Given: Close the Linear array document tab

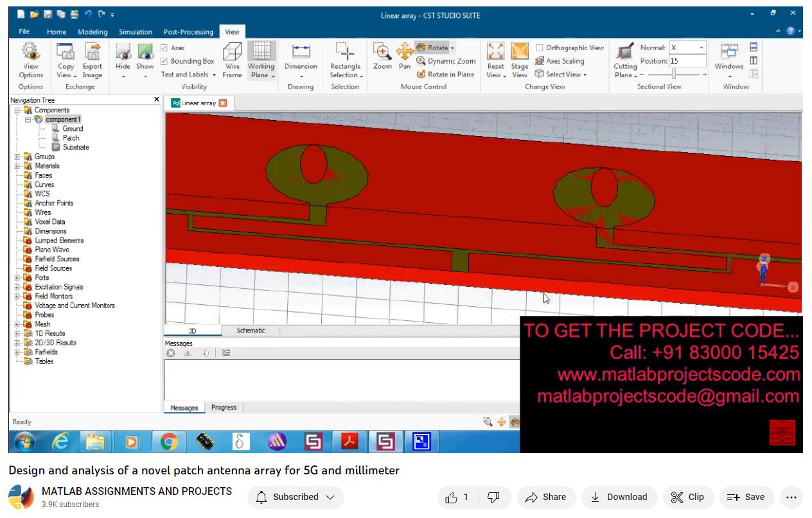Looking at the screenshot, I should [x=222, y=103].
